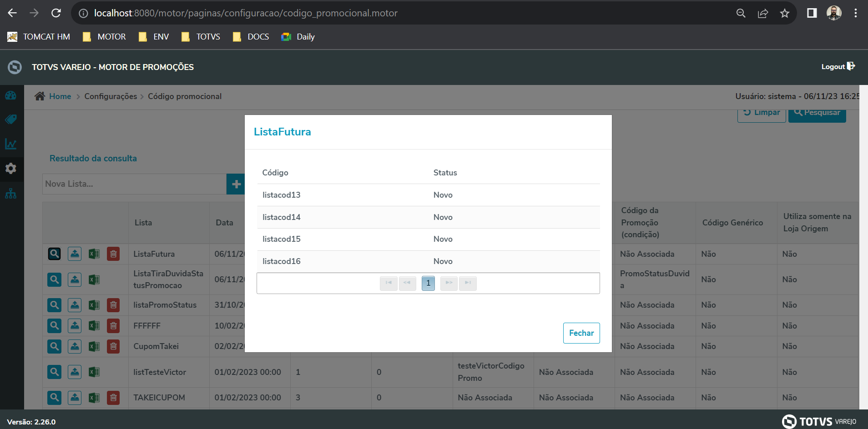Viewport: 868px width, 429px height.
Task: Delete the TAKEICUPOM list
Action: click(113, 398)
